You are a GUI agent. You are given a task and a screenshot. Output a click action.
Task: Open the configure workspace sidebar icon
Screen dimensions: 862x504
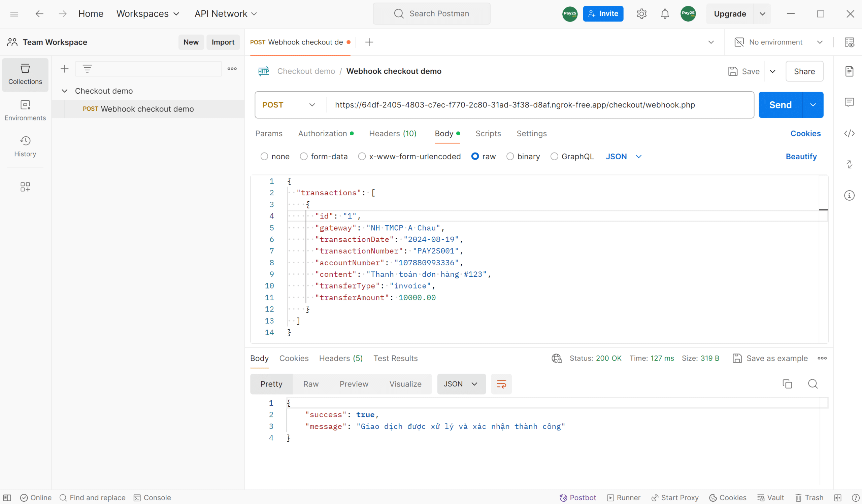25,187
